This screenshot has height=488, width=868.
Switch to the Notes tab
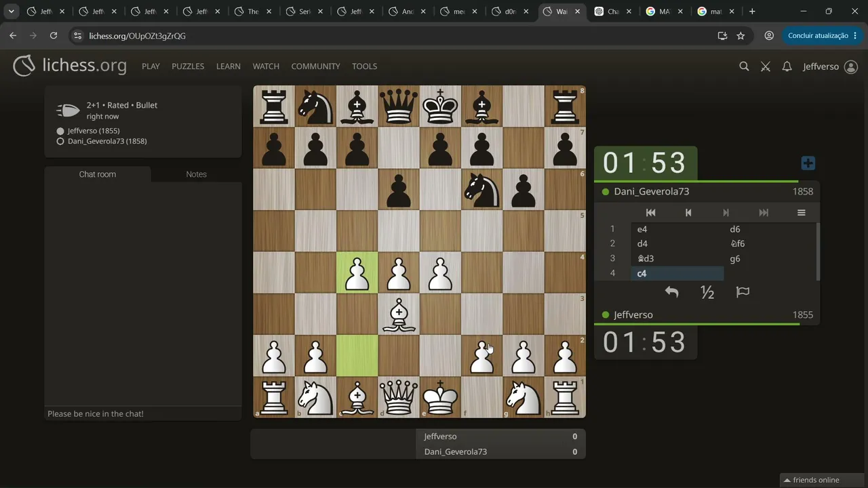coord(197,174)
